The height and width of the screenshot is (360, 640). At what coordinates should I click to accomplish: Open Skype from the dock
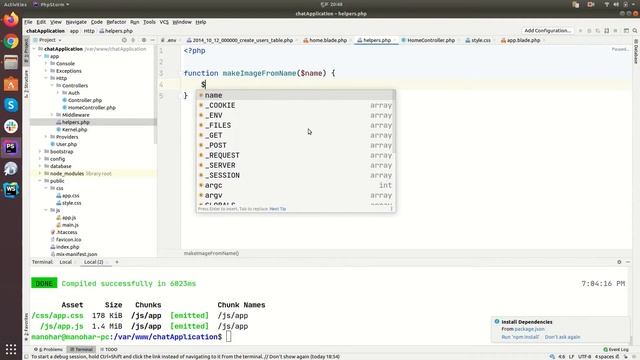coord(11,105)
